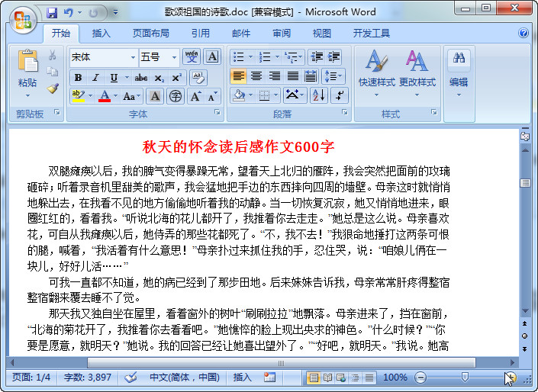538x392 pixels.
Task: Justify paragraph text
Action: pyautogui.click(x=293, y=76)
